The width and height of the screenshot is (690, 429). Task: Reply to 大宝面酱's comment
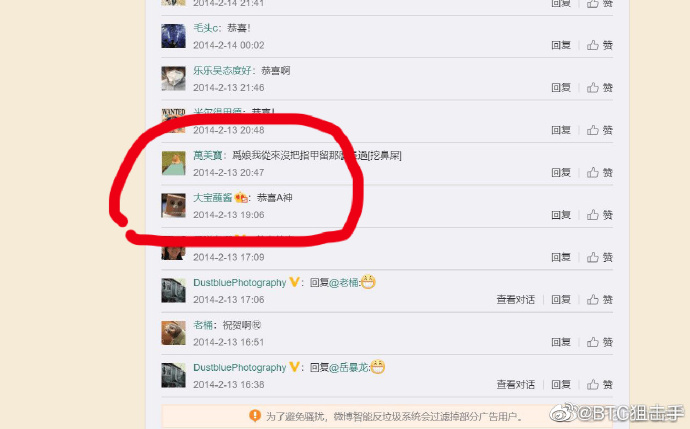[x=561, y=215]
